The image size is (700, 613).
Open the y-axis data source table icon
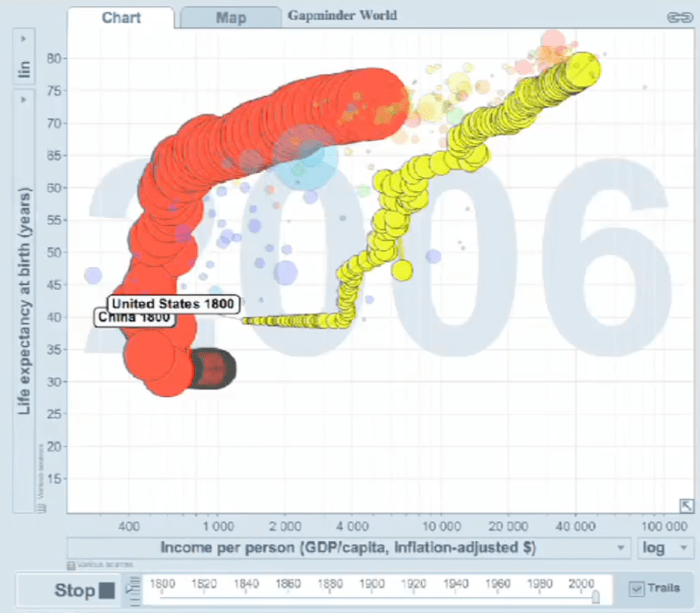point(40,508)
